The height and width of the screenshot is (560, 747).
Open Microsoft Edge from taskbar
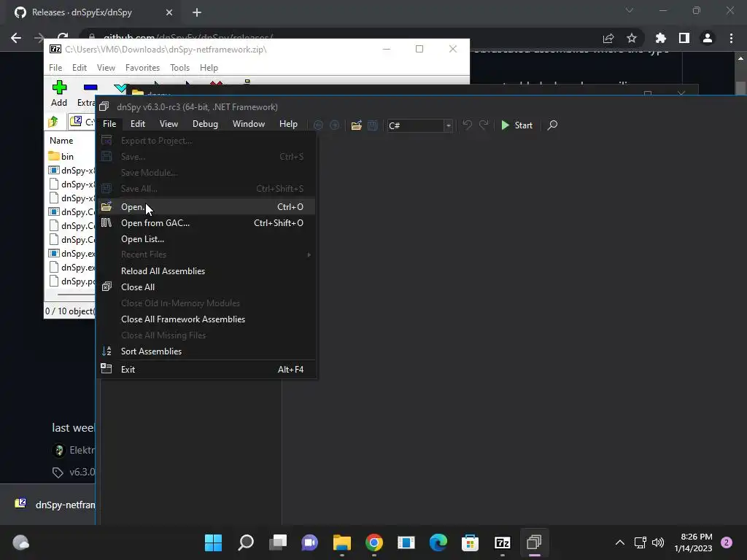click(x=438, y=542)
